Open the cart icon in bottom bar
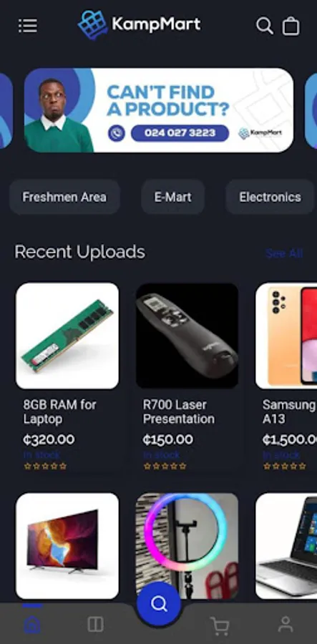This screenshot has width=317, height=644. coord(220,626)
